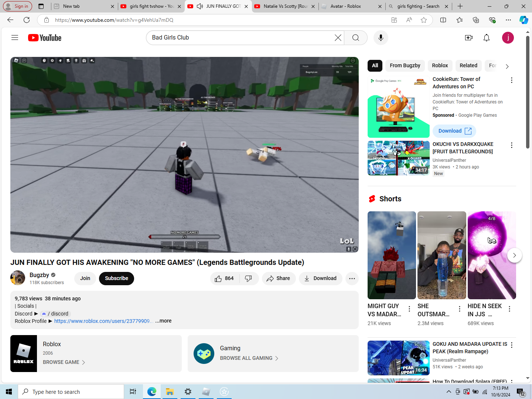The width and height of the screenshot is (532, 399).
Task: Browse all gaming
Action: [249, 358]
